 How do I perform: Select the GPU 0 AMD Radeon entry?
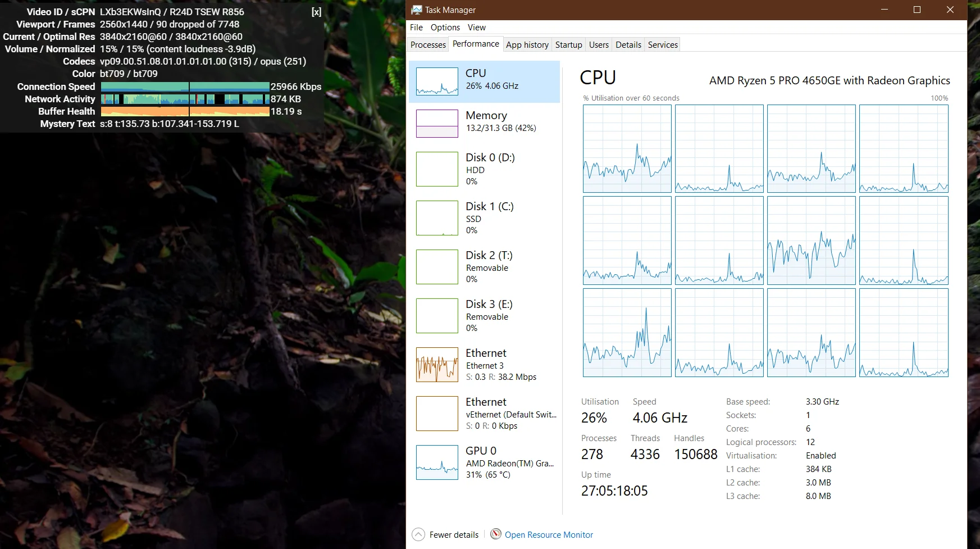485,462
